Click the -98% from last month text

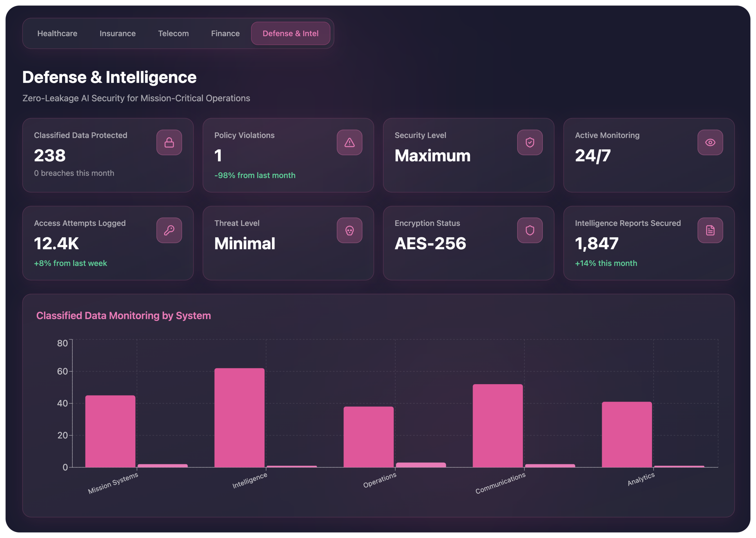pos(255,175)
